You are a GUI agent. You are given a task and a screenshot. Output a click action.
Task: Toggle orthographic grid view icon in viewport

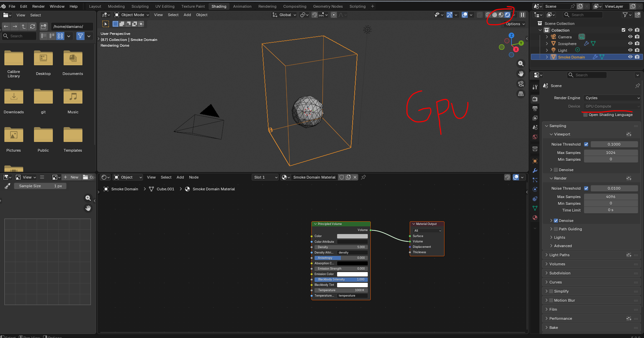point(521,94)
